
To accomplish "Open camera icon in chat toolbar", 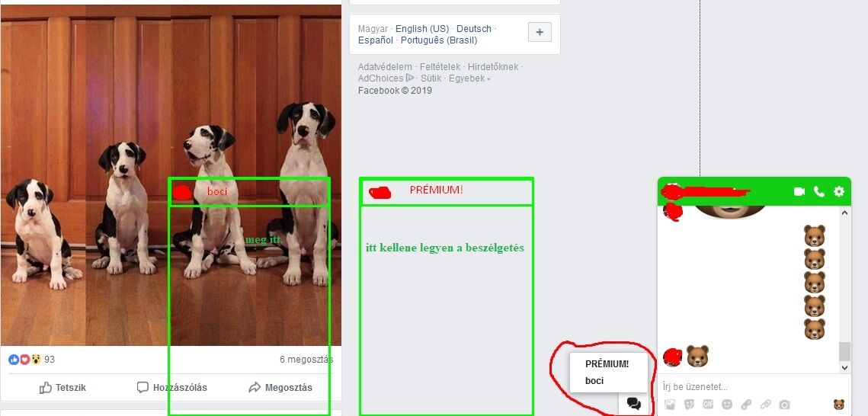I will [x=784, y=405].
